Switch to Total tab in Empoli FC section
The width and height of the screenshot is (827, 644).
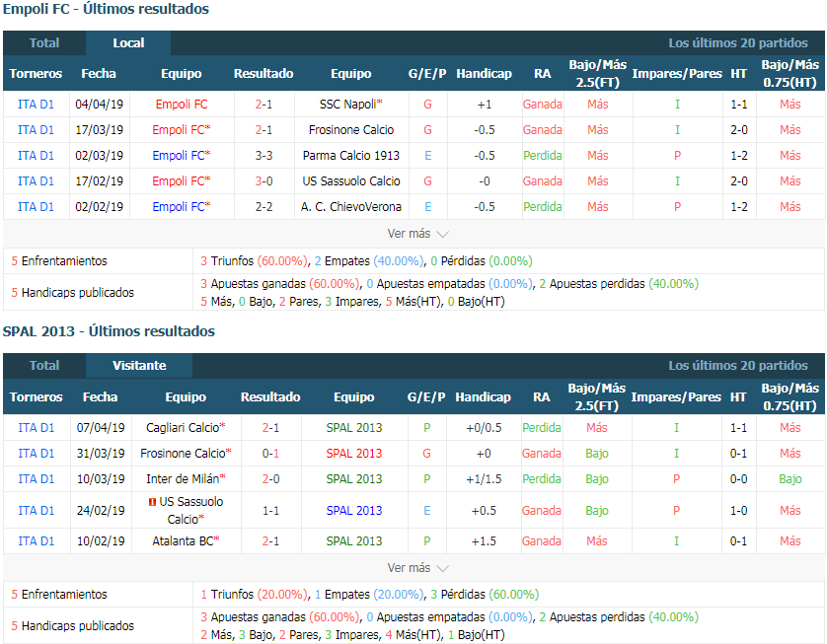click(x=44, y=43)
